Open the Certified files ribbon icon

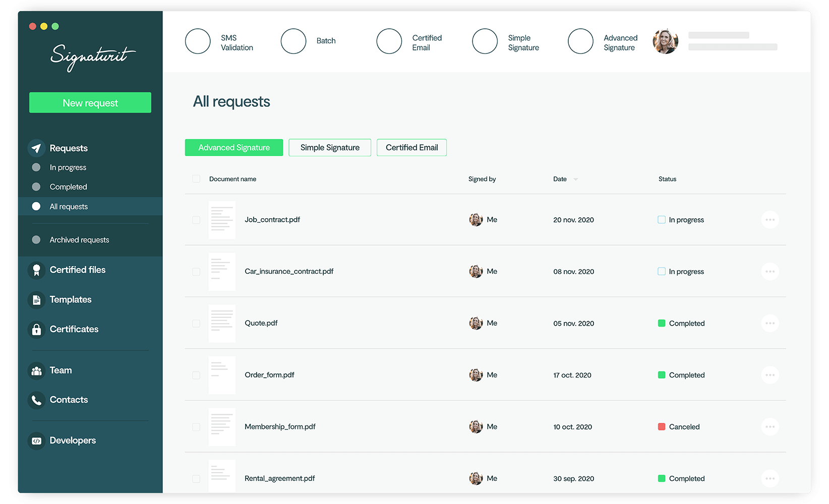36,270
